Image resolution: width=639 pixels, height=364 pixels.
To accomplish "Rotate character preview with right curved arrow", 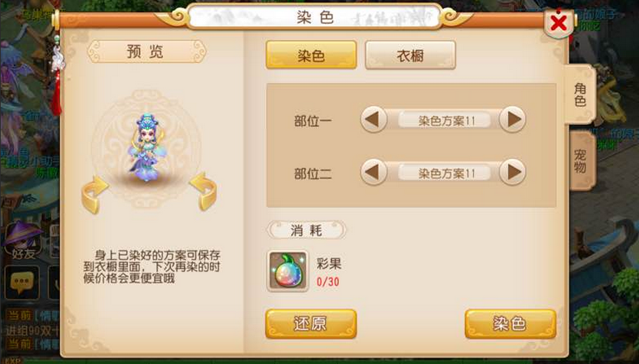I will click(204, 192).
